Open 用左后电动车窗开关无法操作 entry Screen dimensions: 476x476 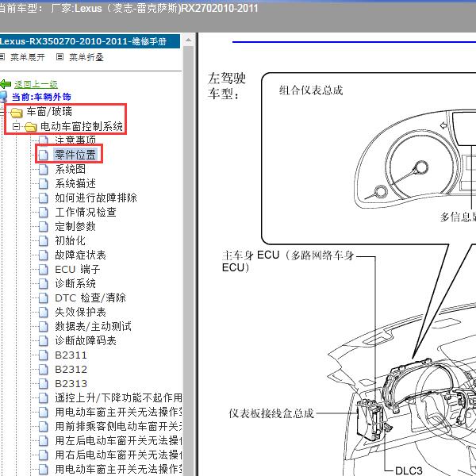tap(118, 440)
